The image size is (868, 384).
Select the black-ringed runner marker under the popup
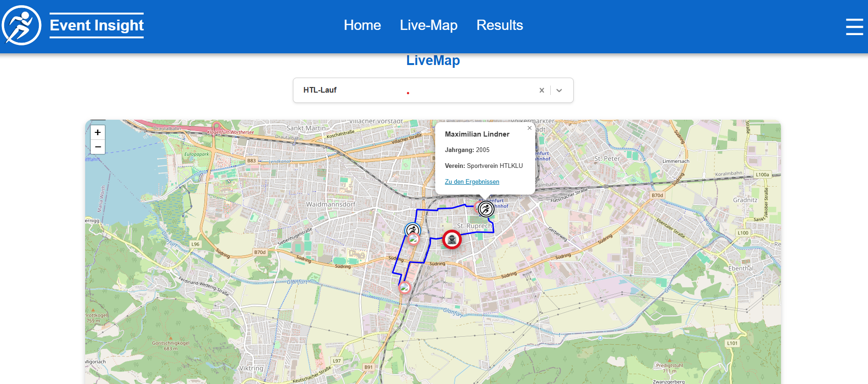[x=486, y=209]
